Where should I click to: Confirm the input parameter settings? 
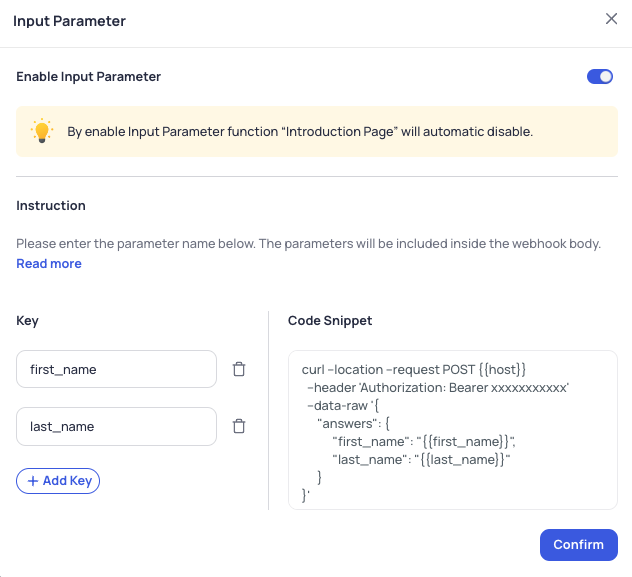tap(578, 545)
